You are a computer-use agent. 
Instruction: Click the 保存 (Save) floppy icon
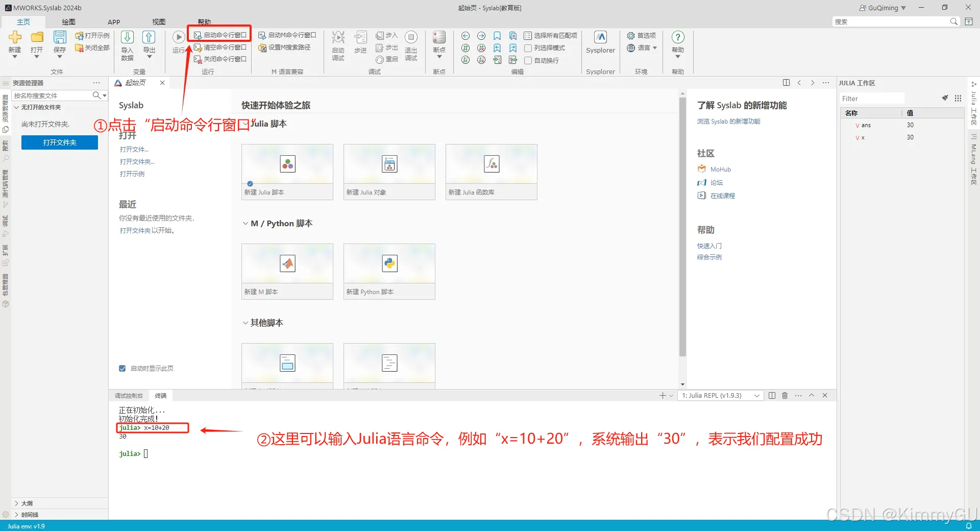tap(60, 37)
